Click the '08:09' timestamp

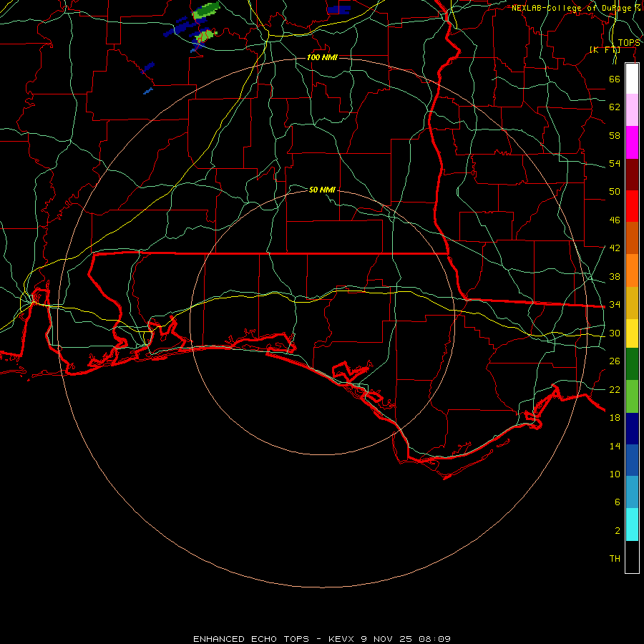pyautogui.click(x=434, y=639)
